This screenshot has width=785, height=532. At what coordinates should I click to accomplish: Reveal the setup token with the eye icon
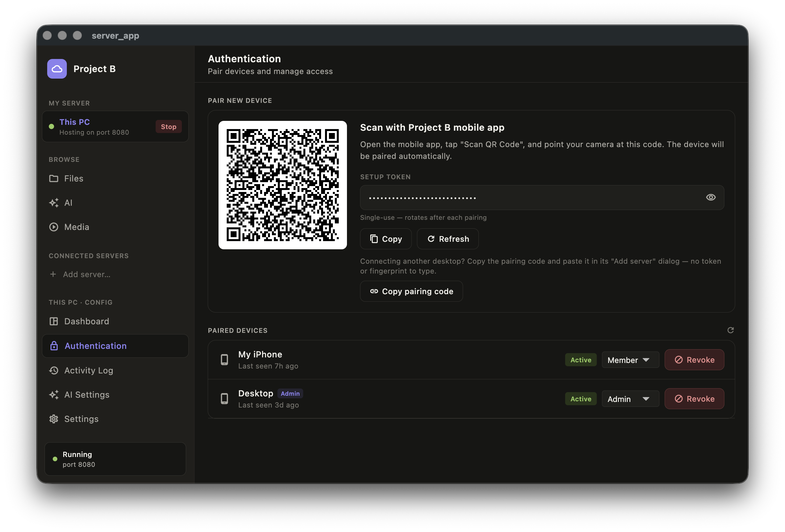pyautogui.click(x=711, y=197)
